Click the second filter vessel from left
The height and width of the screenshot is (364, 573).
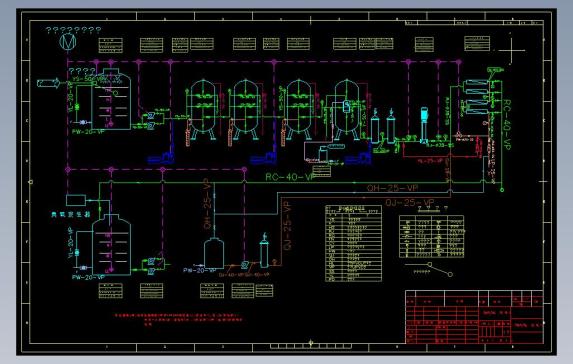(x=246, y=109)
